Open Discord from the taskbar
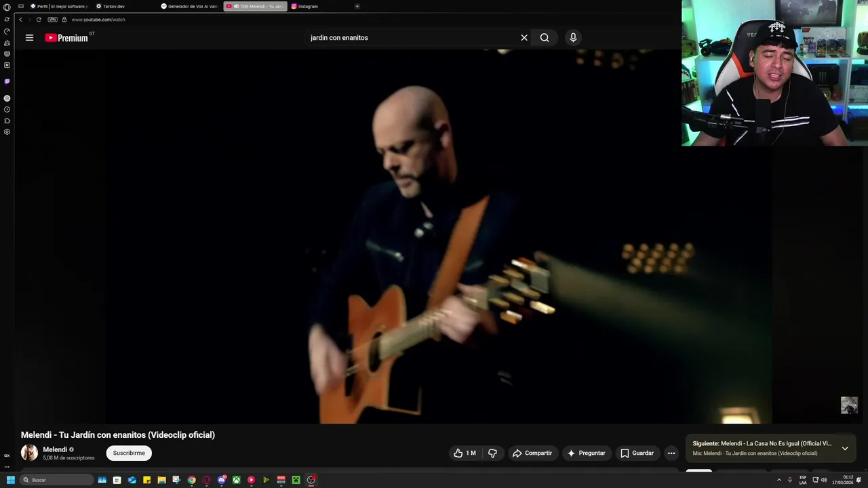The image size is (868, 488). click(222, 480)
